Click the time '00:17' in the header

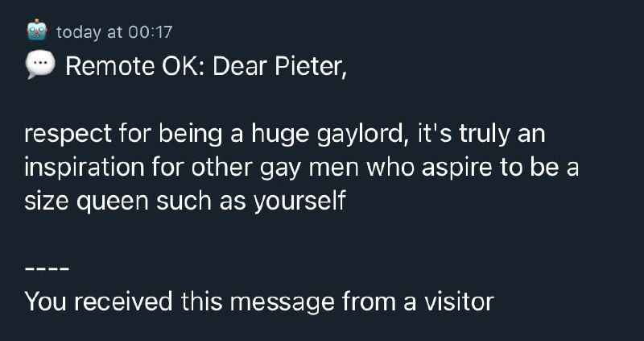pos(151,32)
